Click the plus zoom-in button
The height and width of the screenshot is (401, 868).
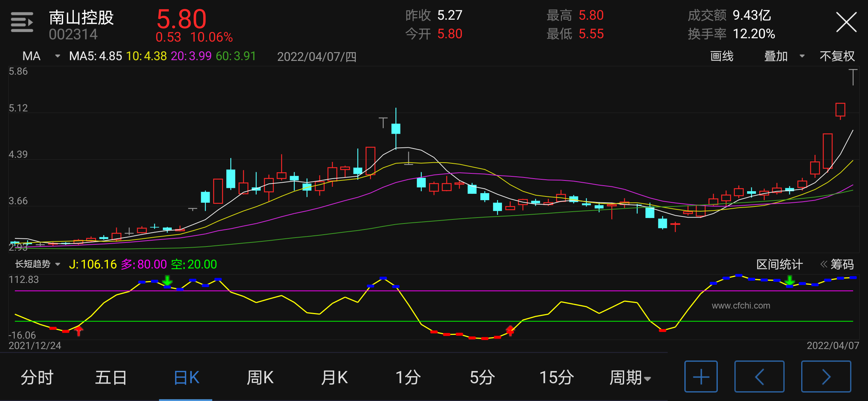click(701, 376)
